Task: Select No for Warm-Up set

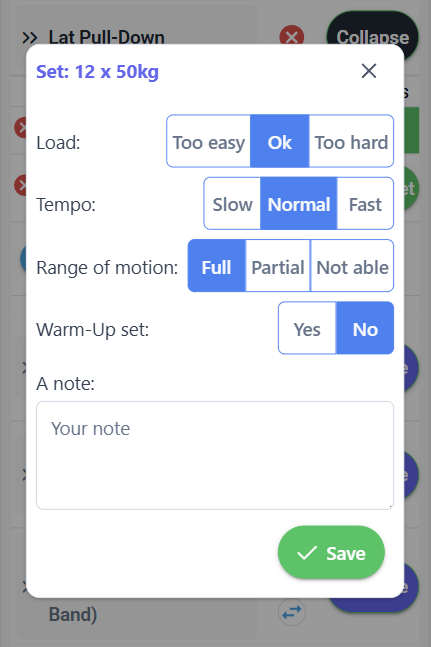Action: 365,328
